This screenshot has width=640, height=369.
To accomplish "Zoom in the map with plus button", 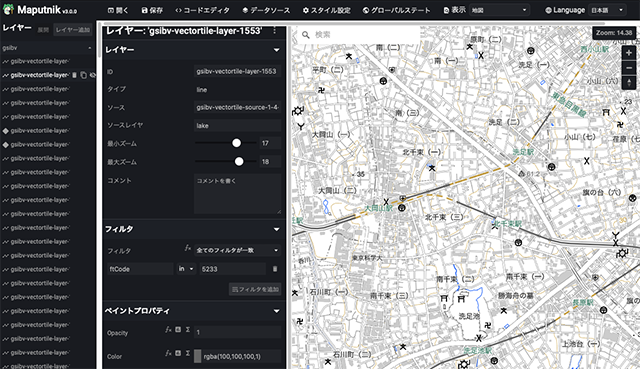I will coord(629,53).
